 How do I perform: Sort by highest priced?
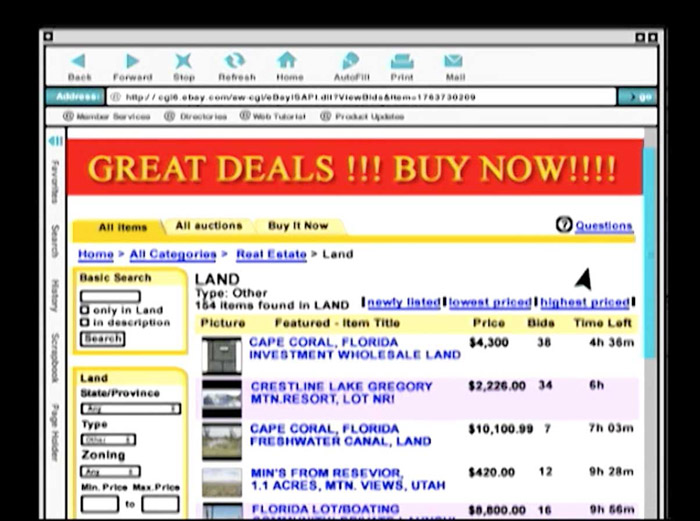pyautogui.click(x=585, y=303)
